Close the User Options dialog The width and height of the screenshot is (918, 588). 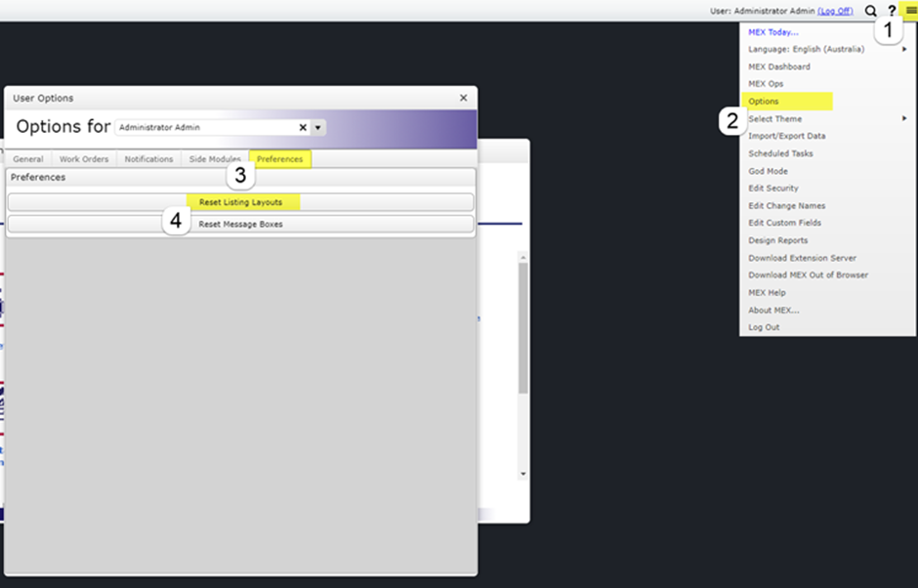464,98
